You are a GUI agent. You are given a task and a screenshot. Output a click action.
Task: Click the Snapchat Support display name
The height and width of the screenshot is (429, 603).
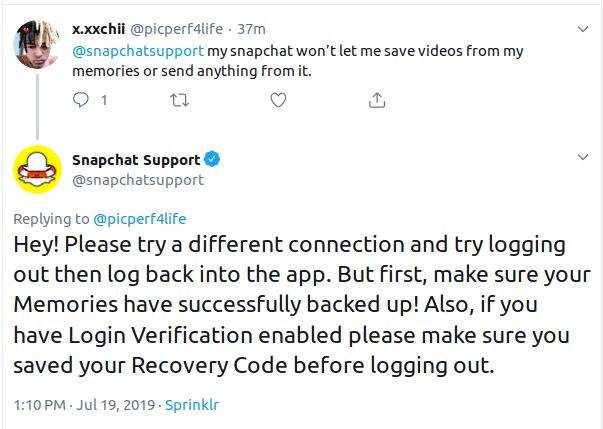[136, 160]
